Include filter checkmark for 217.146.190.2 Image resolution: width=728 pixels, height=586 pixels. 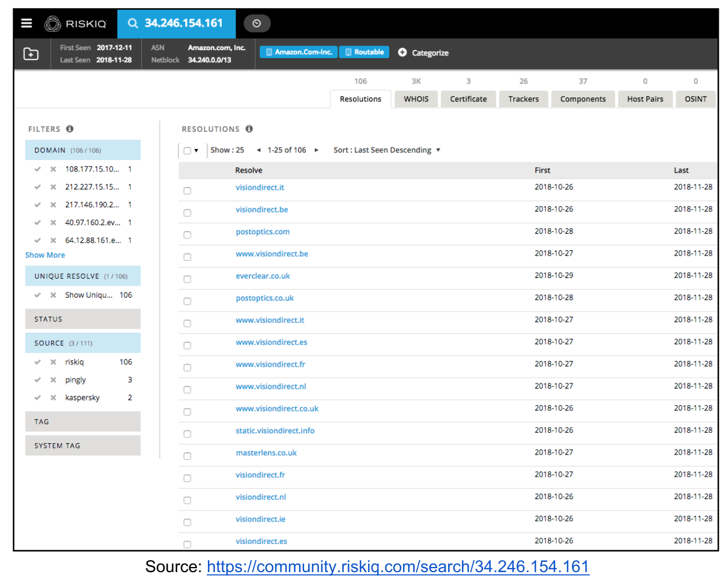point(37,205)
